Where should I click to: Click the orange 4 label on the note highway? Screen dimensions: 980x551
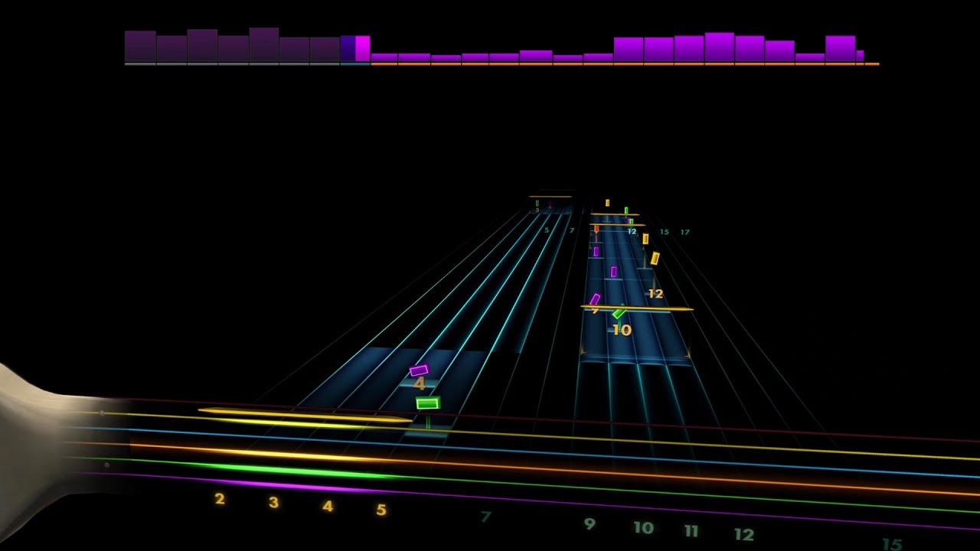[419, 383]
